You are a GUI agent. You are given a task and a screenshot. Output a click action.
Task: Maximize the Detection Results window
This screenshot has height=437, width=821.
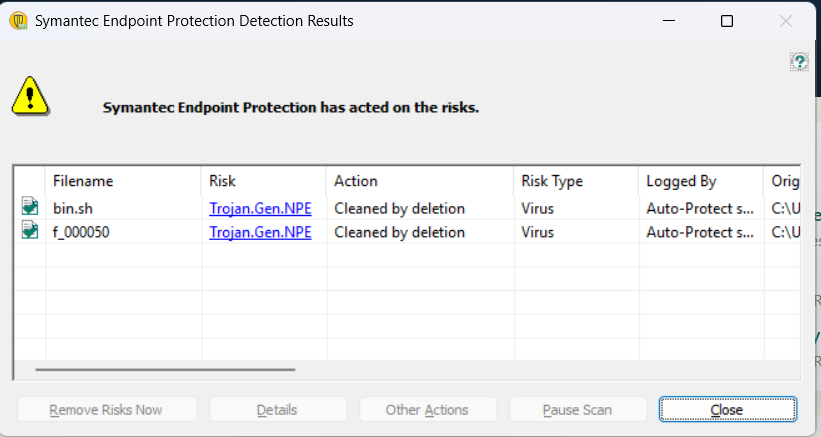(727, 21)
